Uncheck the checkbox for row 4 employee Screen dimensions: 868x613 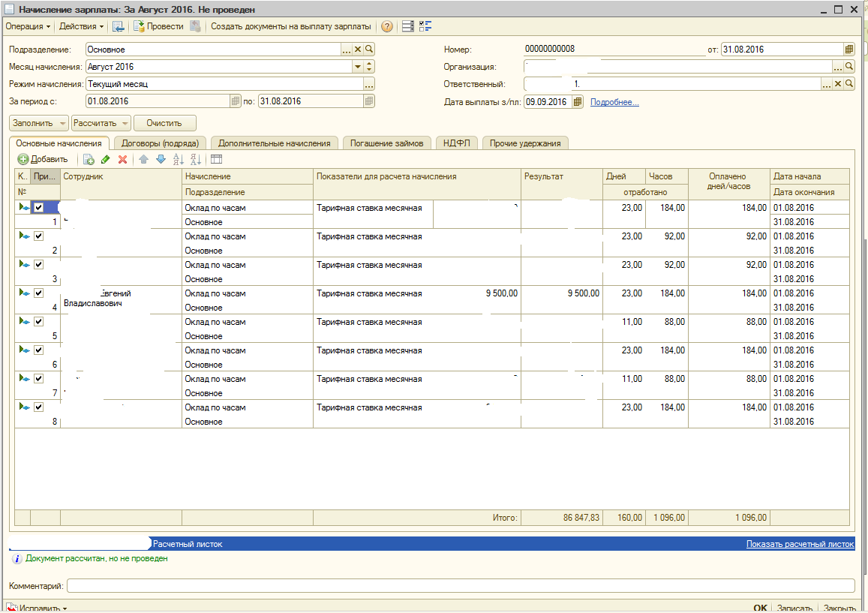(x=38, y=293)
